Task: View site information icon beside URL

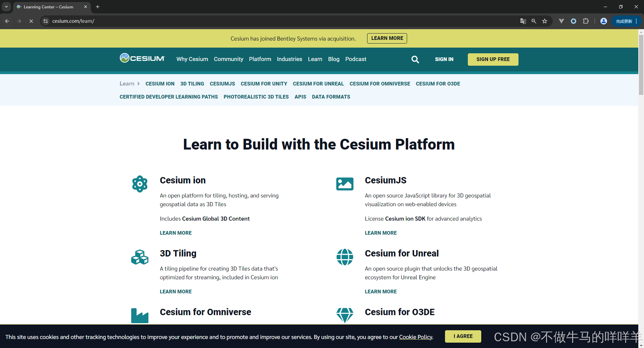Action: (x=46, y=21)
